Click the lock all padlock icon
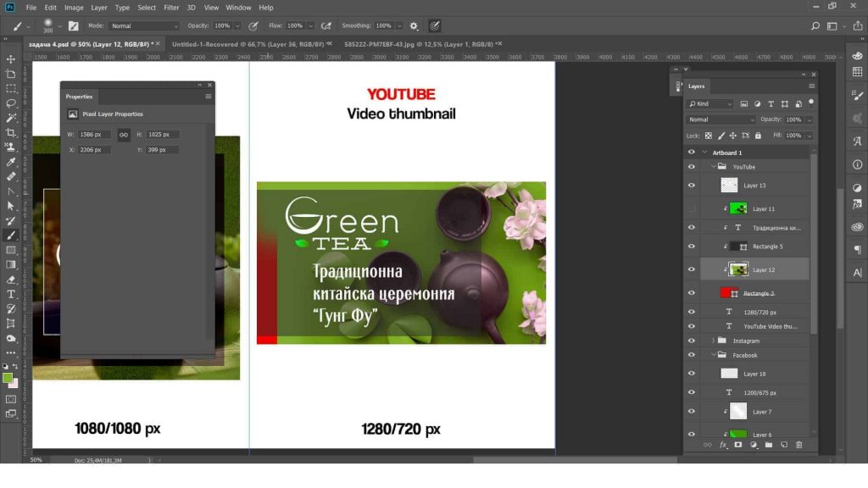The height and width of the screenshot is (488, 868). [x=758, y=136]
